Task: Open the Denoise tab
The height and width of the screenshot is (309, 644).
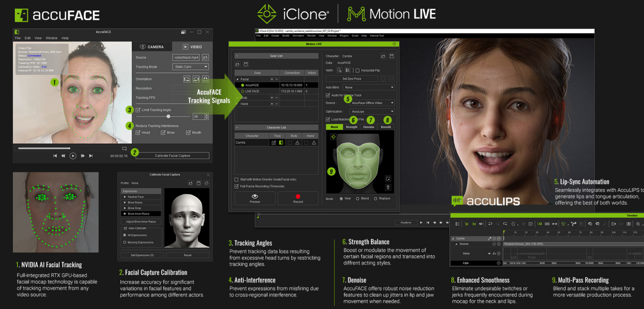Action: (369, 127)
